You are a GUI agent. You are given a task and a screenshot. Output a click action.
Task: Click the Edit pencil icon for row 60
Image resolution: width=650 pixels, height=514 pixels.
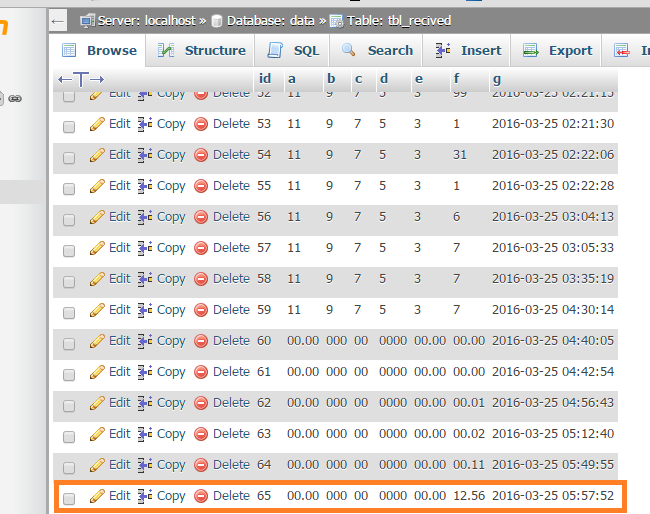(x=97, y=341)
